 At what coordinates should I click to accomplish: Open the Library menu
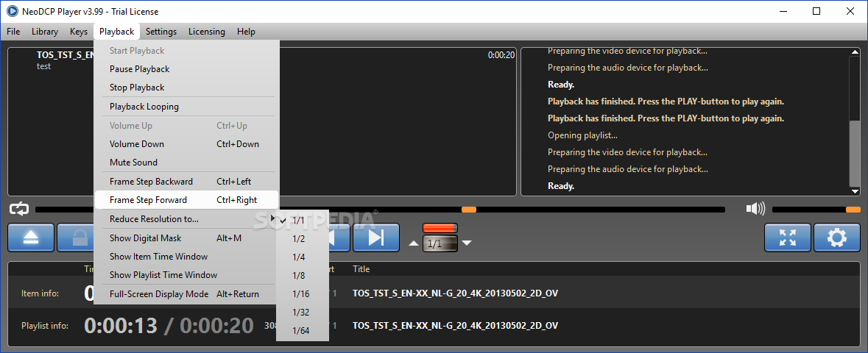(x=45, y=32)
